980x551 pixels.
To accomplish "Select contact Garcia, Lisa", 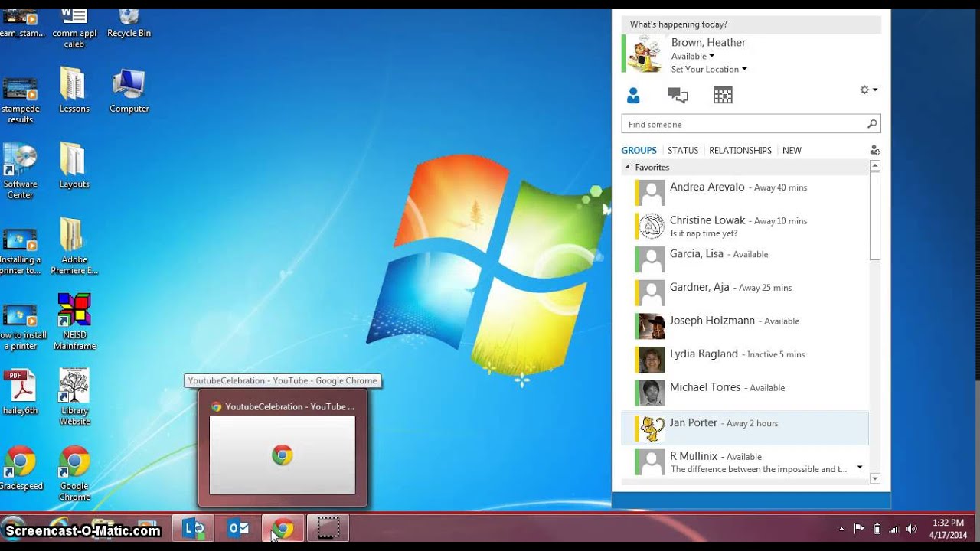I will (x=745, y=259).
